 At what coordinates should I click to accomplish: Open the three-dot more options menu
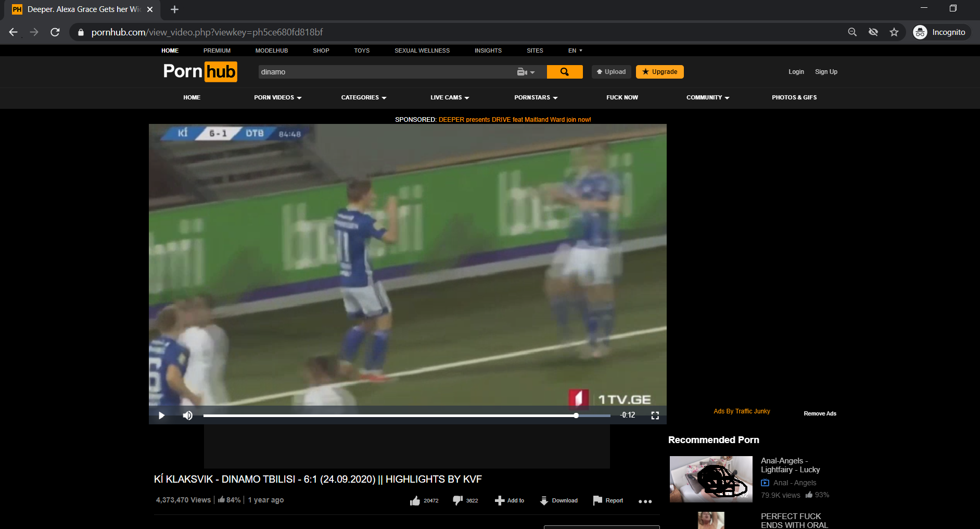click(645, 501)
